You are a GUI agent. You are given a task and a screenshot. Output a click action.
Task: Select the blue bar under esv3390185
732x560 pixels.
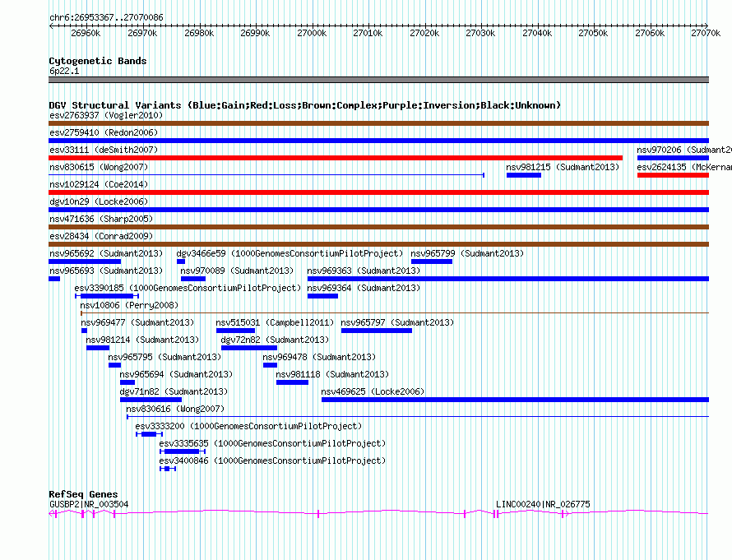[107, 296]
